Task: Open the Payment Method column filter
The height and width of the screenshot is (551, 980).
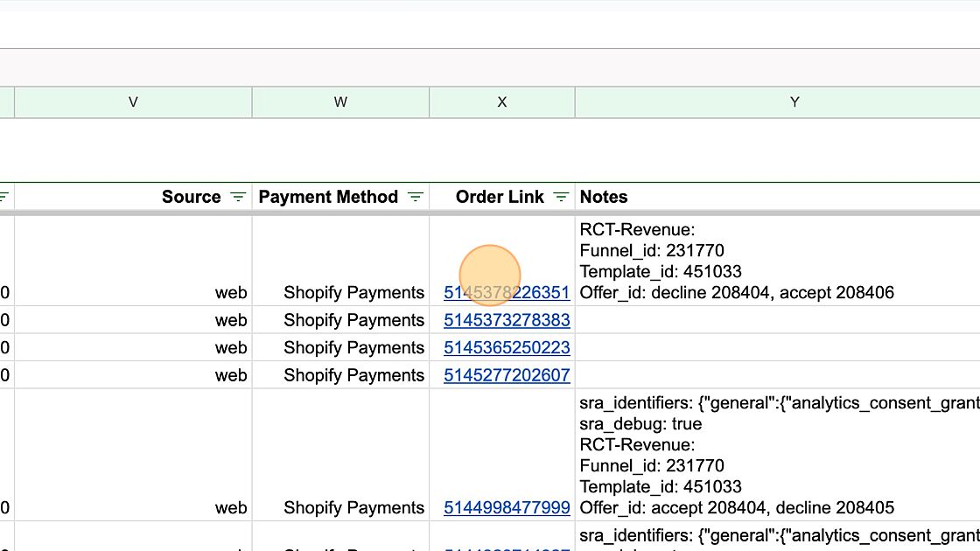Action: tap(416, 198)
